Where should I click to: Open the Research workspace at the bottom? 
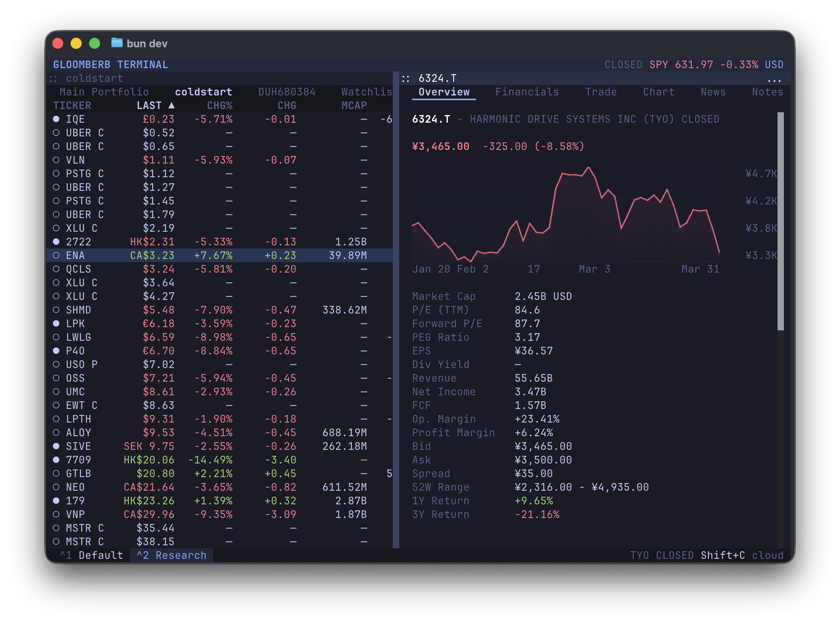pyautogui.click(x=172, y=555)
